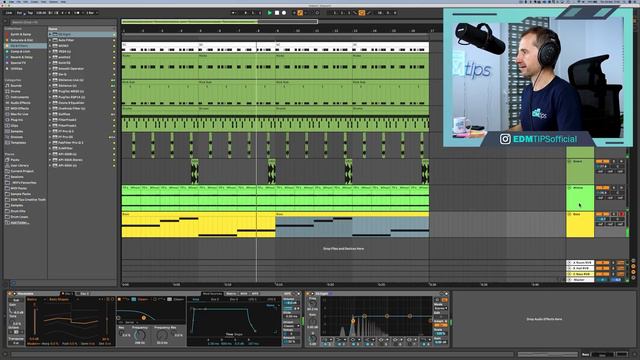Open the MIDI Effects browser category

20,109
